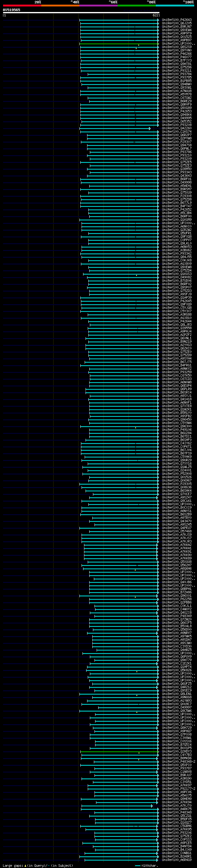Select subject UniRef100_P93784
The width and height of the screenshot is (197, 868).
[x=177, y=74]
